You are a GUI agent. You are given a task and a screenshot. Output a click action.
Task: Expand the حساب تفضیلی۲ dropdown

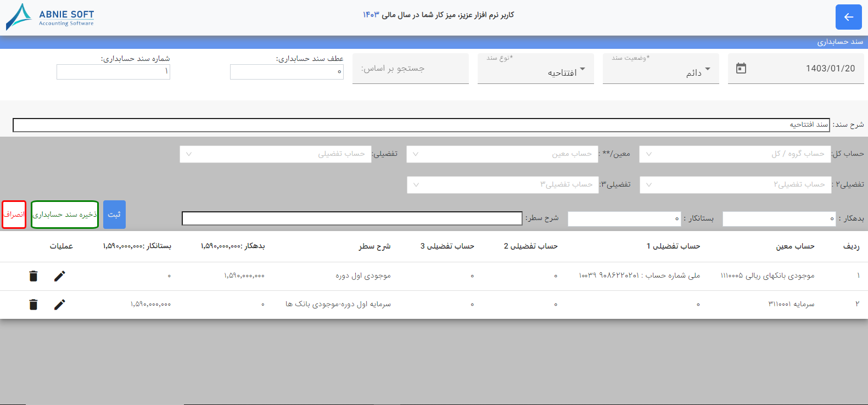pos(736,185)
